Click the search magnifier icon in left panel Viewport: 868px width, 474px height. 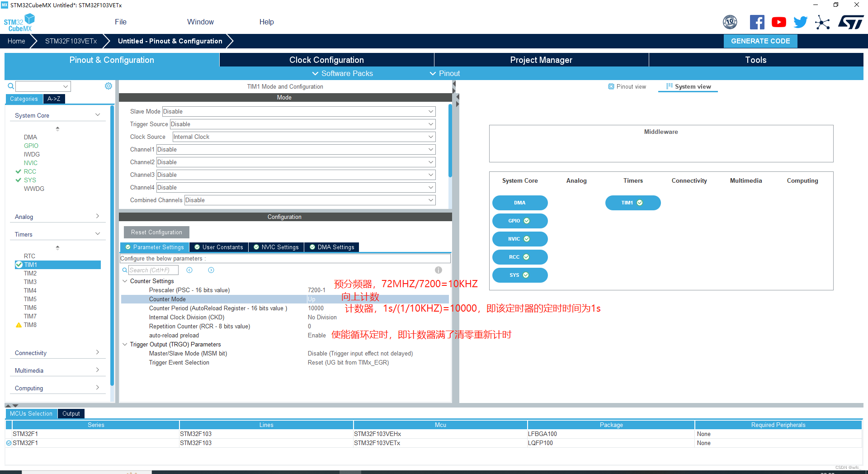tap(11, 86)
